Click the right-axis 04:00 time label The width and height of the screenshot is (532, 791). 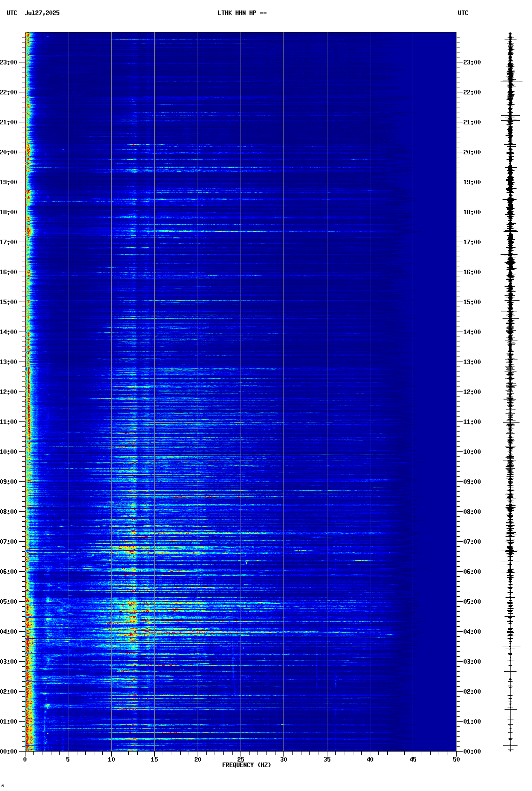[x=472, y=632]
